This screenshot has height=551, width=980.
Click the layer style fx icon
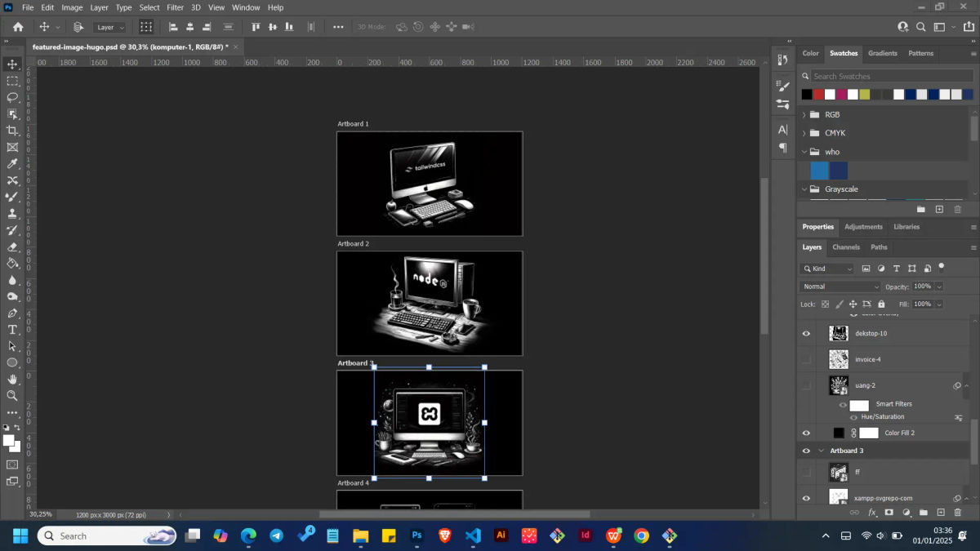pyautogui.click(x=872, y=513)
